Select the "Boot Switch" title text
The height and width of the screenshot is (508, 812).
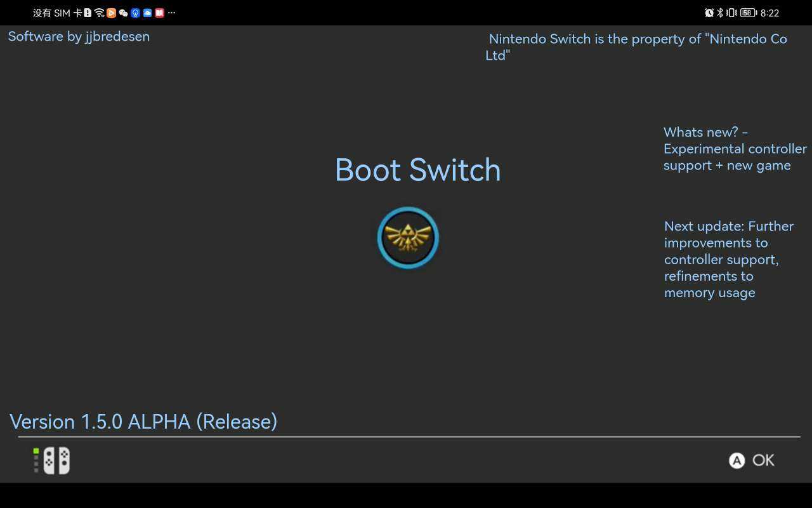pos(417,170)
